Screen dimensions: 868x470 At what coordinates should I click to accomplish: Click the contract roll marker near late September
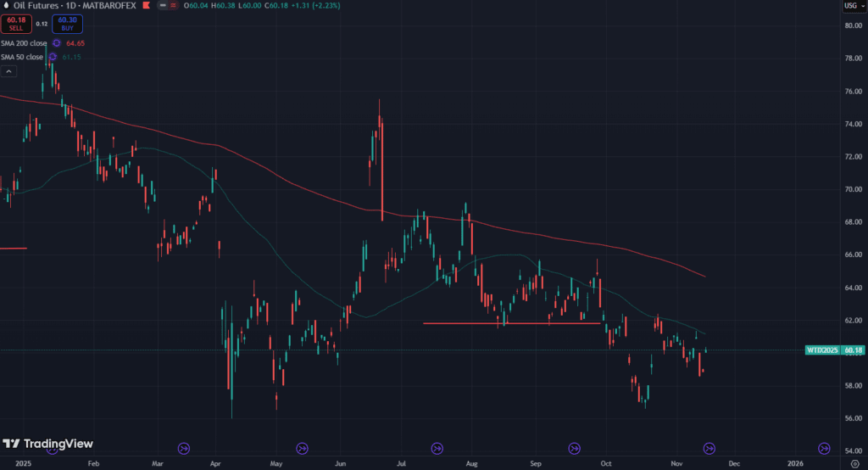[x=574, y=448]
